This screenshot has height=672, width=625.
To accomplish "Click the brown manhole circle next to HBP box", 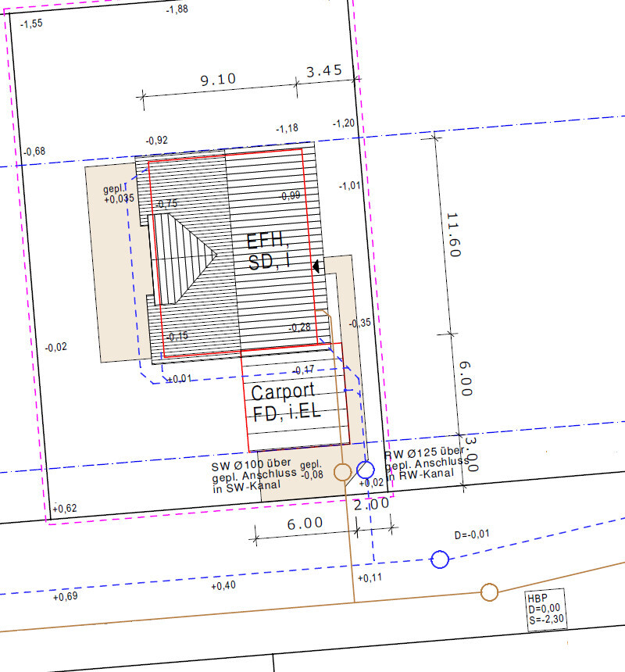I will (490, 592).
